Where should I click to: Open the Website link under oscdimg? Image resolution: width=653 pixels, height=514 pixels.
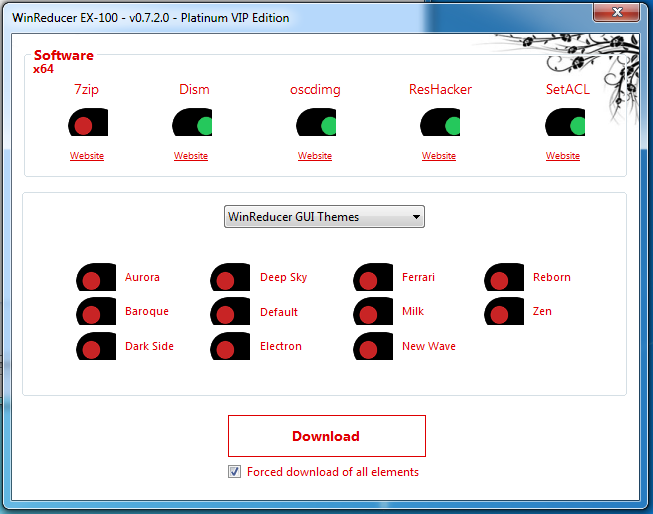coord(315,156)
